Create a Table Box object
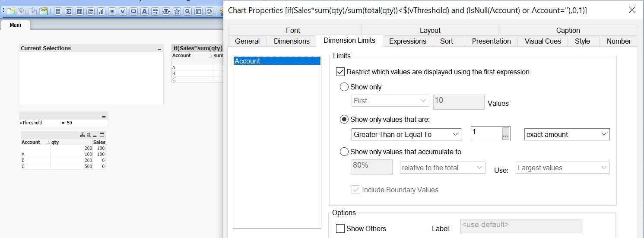Viewport: 644px width, 238px height. click(80, 12)
